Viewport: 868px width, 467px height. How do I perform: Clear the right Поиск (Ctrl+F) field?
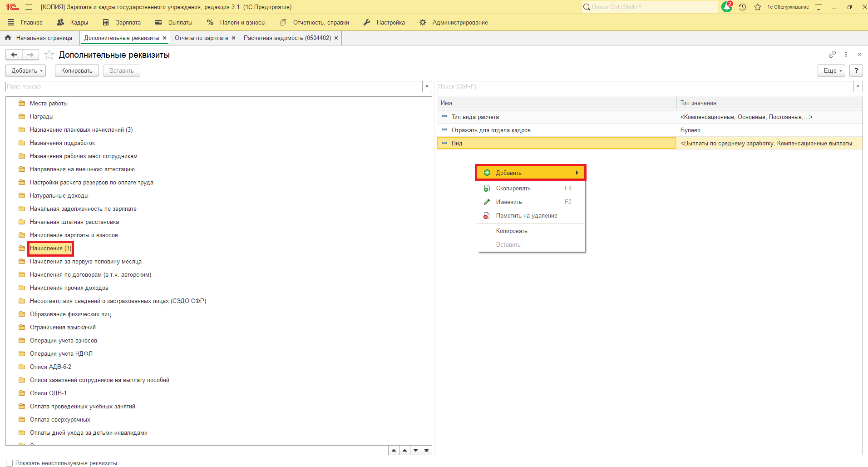coord(858,86)
